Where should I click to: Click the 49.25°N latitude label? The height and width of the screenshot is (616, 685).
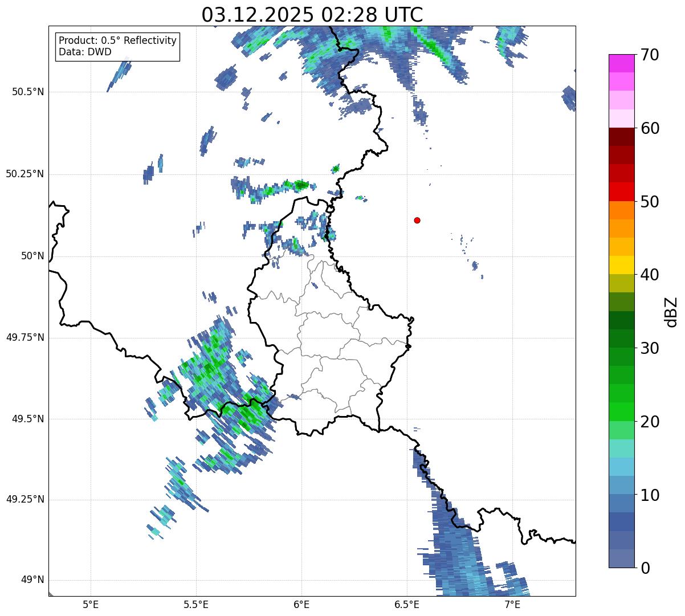point(25,499)
